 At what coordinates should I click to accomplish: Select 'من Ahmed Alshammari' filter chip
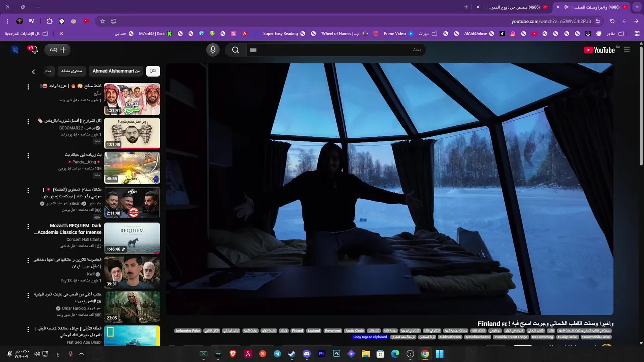[116, 71]
